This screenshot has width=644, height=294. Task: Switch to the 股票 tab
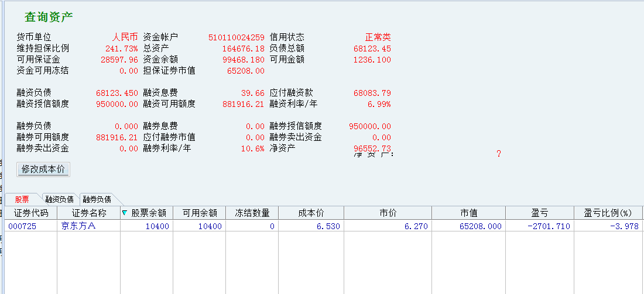(22, 200)
